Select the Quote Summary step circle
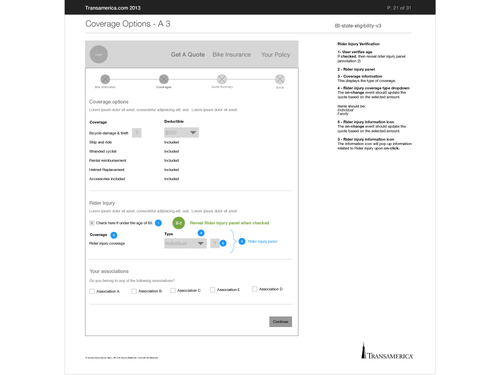The width and height of the screenshot is (500, 375). point(222,79)
